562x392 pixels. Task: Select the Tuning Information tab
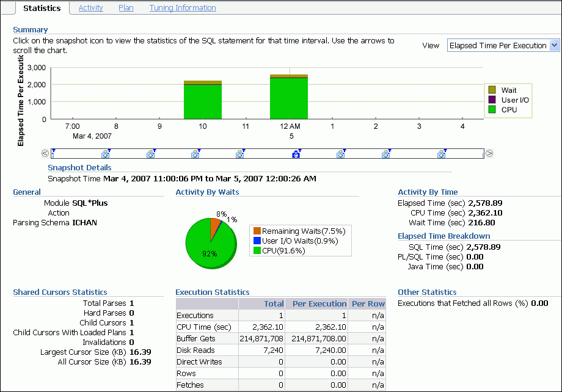pos(182,8)
